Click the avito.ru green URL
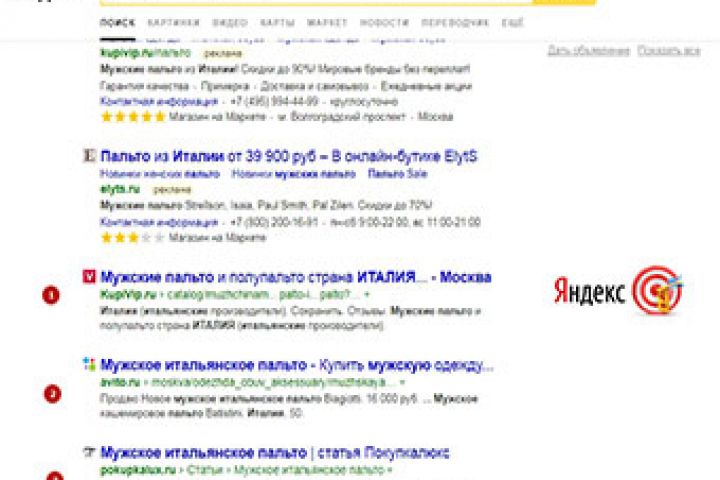The height and width of the screenshot is (480, 720). 120,382
